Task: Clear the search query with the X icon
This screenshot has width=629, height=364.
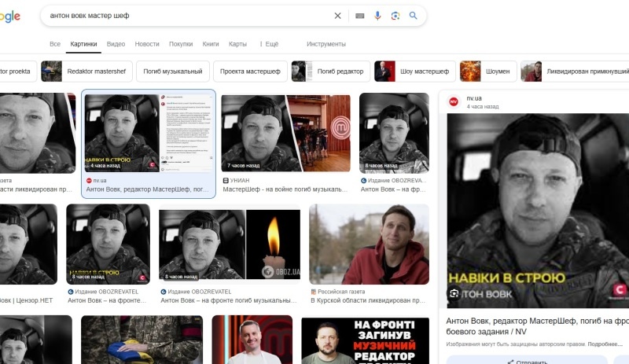Action: [x=337, y=16]
